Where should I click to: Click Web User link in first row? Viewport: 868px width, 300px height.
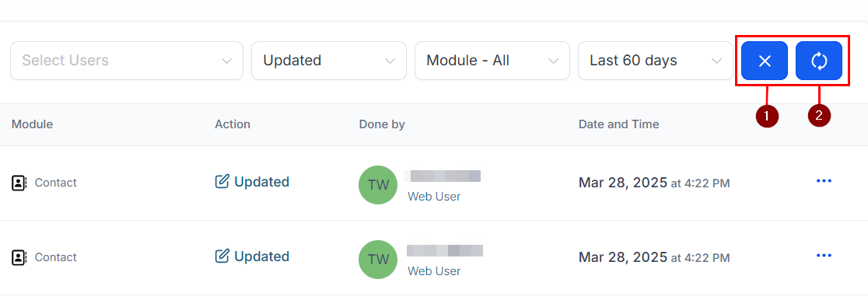pos(434,197)
